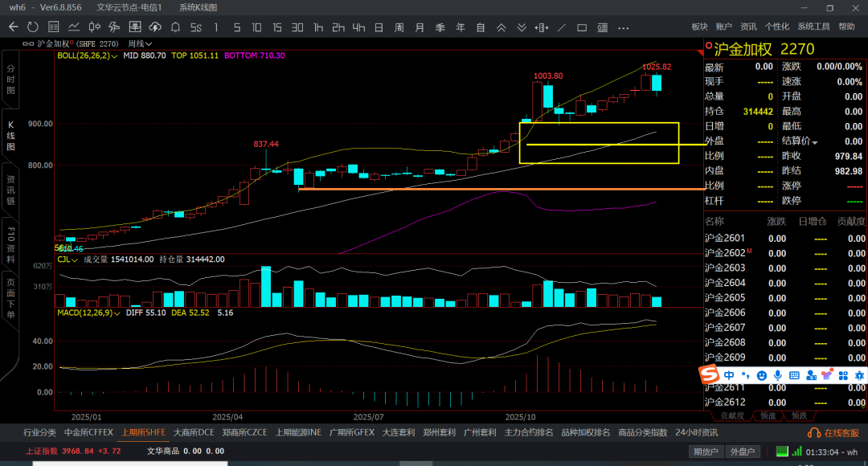Click the green grid status icon
Viewport: 868px width, 466px height.
point(782,451)
